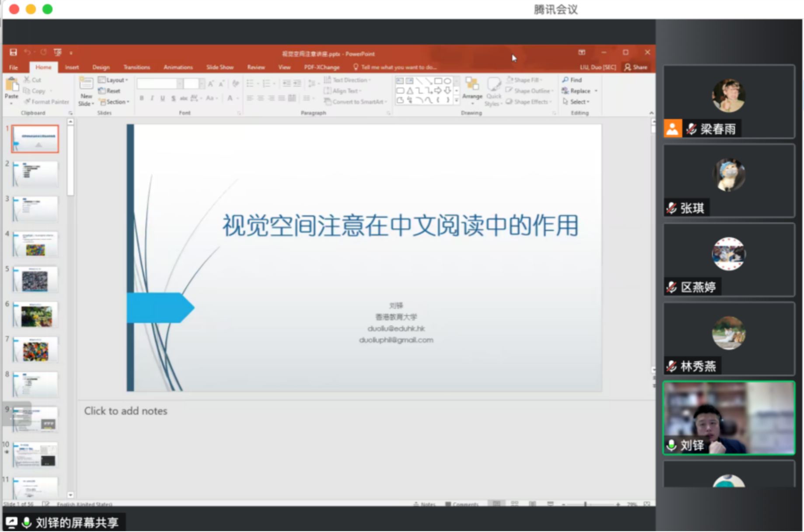Click the Save icon in quick access toolbar
This screenshot has height=532, width=804.
tap(14, 52)
